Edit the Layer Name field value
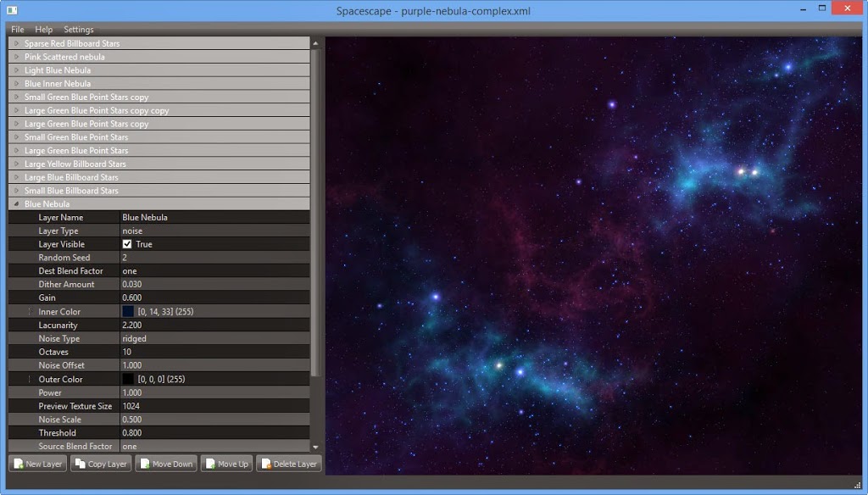The width and height of the screenshot is (868, 495). [214, 218]
